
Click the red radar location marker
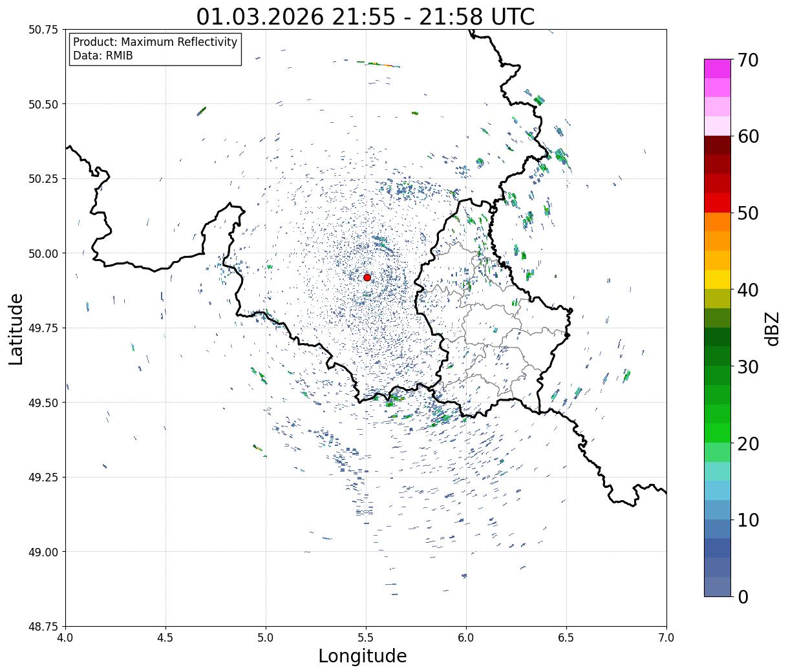tap(367, 277)
